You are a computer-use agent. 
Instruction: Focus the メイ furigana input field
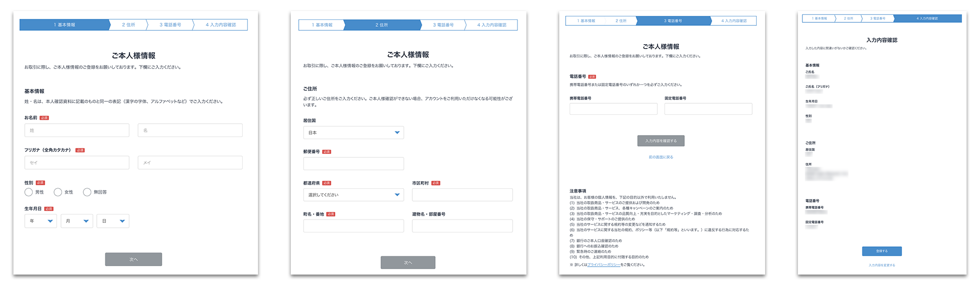(x=190, y=163)
